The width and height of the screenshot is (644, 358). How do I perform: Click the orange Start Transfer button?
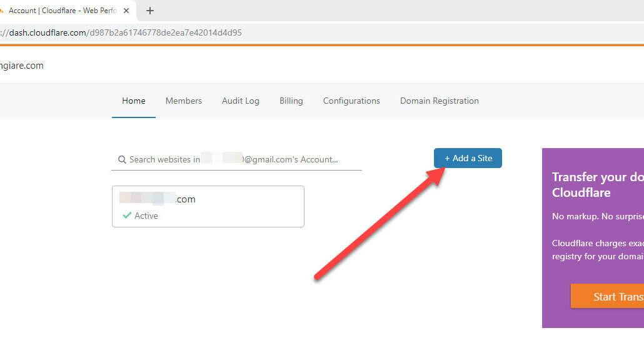coord(607,296)
